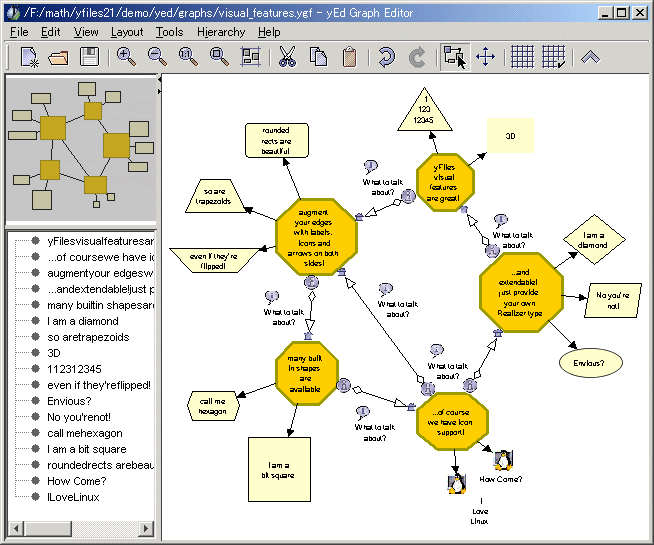Select the 'even if they're flipped!' trapezoid node
This screenshot has width=654, height=545.
tap(213, 261)
